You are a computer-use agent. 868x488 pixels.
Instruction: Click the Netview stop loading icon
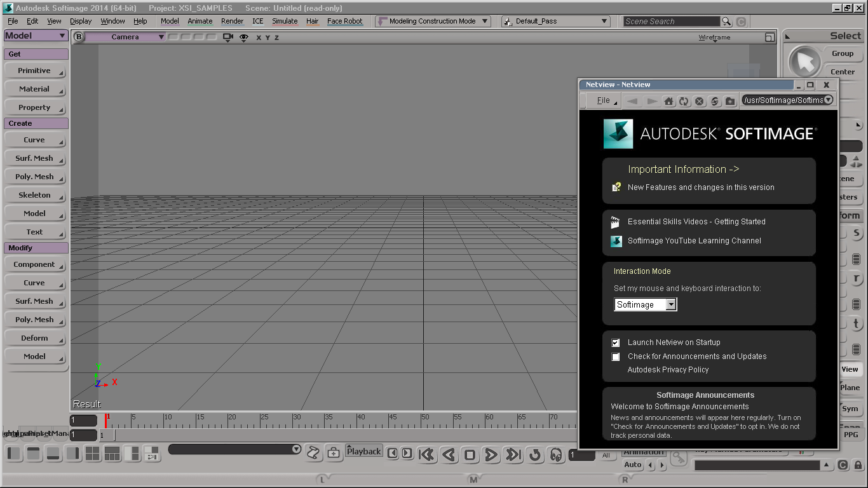pos(699,101)
